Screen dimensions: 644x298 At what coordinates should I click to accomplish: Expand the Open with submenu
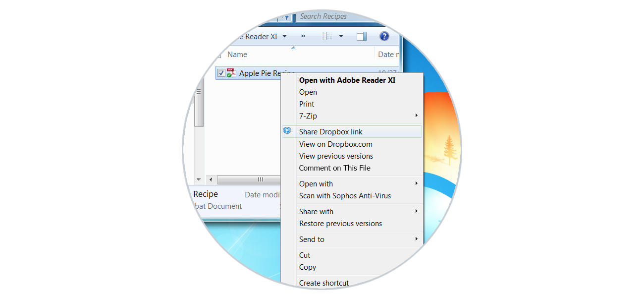point(352,184)
